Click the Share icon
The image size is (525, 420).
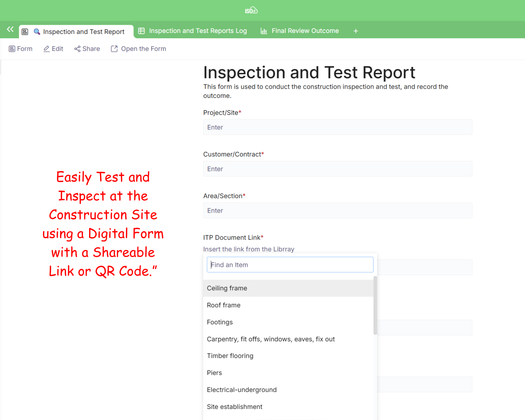pyautogui.click(x=77, y=49)
